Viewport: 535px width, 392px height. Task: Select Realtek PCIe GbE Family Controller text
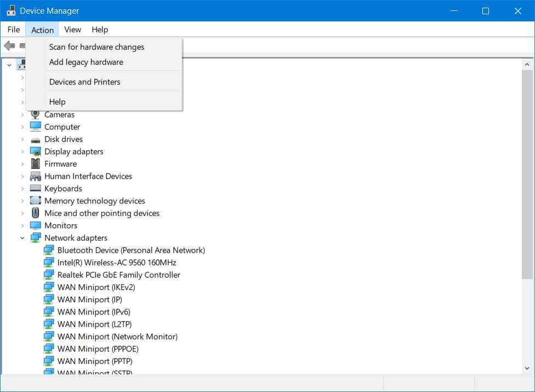119,275
